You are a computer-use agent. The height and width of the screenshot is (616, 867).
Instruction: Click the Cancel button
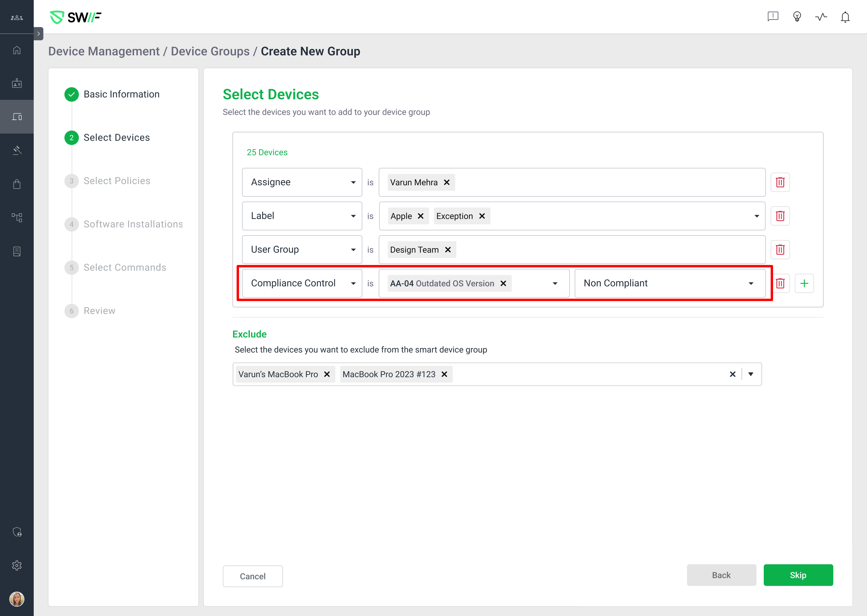click(253, 576)
